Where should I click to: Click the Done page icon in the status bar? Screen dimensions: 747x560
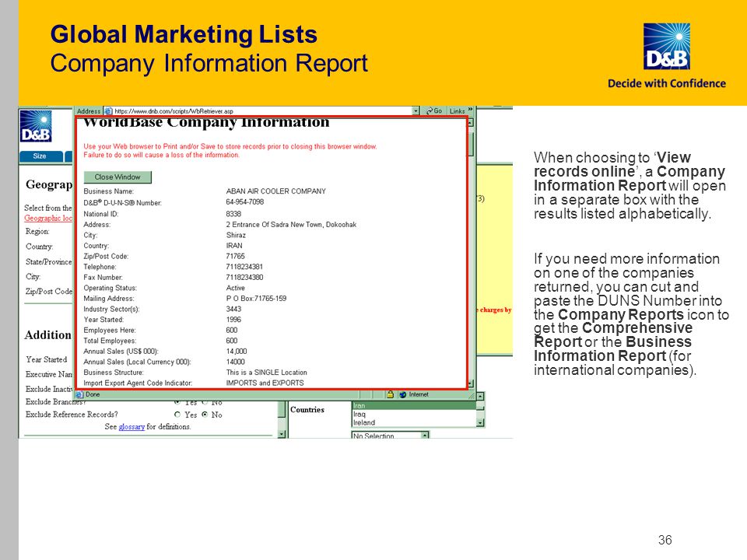tap(79, 394)
